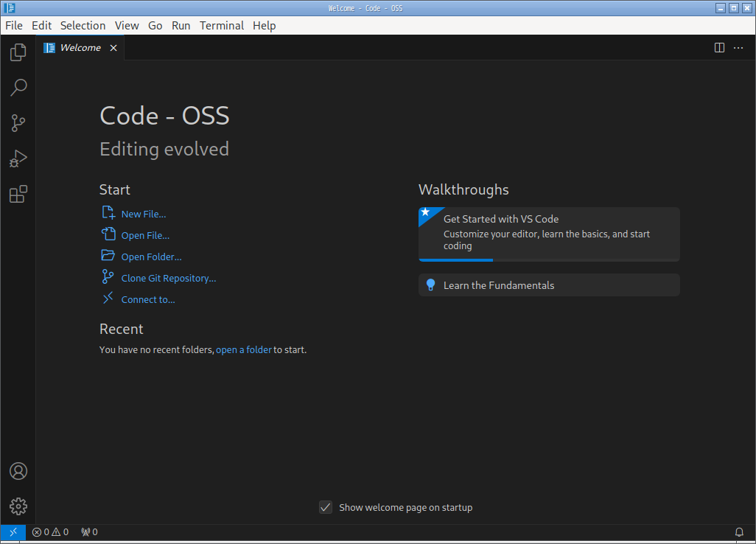756x544 pixels.
Task: Open the Run and Debug view
Action: pyautogui.click(x=18, y=158)
